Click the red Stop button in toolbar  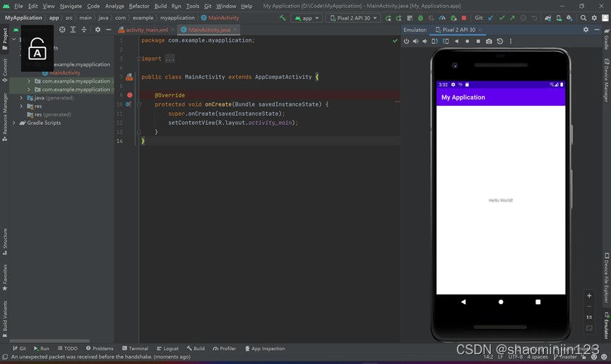(x=463, y=18)
